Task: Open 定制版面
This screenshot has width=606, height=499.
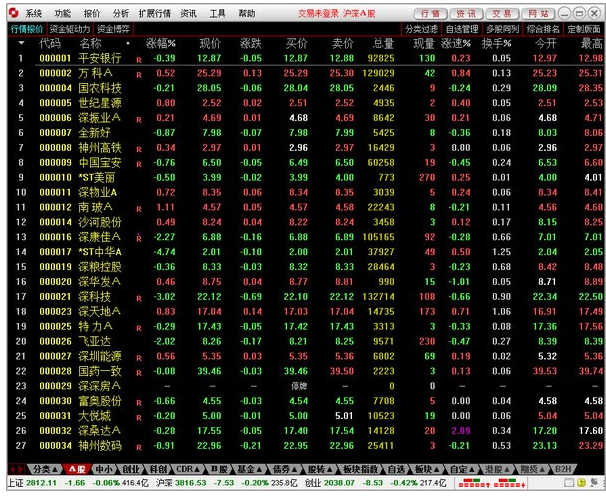Action: (x=584, y=29)
